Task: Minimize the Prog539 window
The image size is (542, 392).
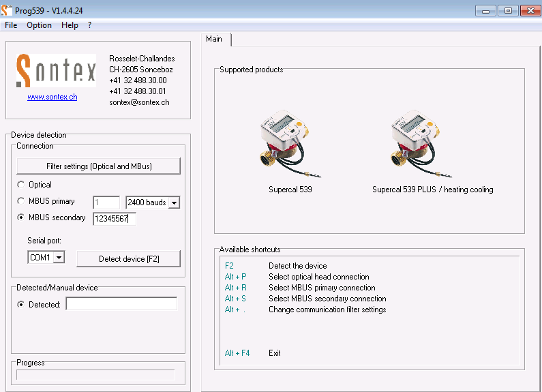Action: click(x=485, y=10)
